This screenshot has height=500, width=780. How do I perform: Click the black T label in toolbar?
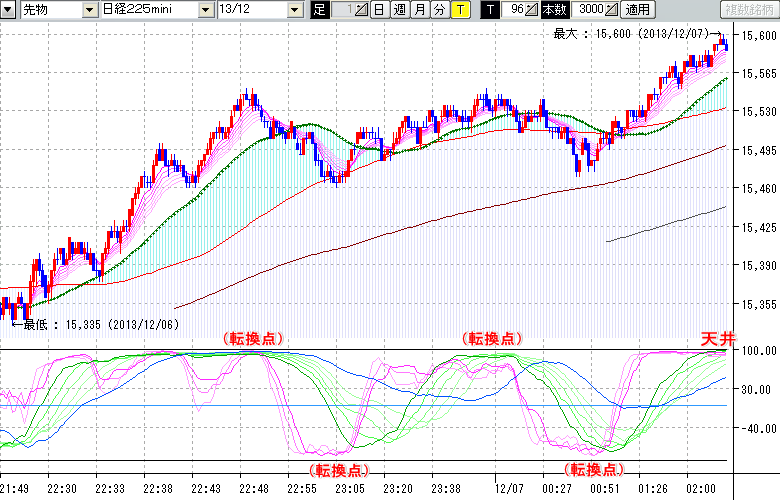489,9
